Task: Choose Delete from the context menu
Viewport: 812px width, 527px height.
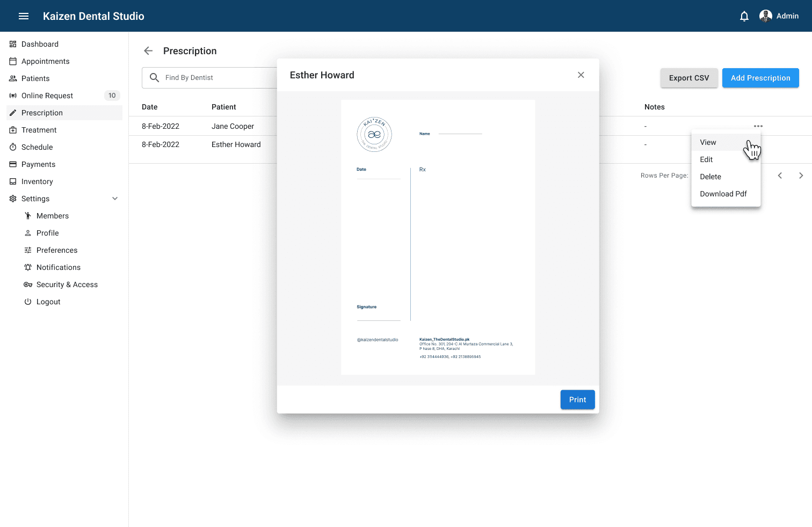Action: [x=710, y=177]
